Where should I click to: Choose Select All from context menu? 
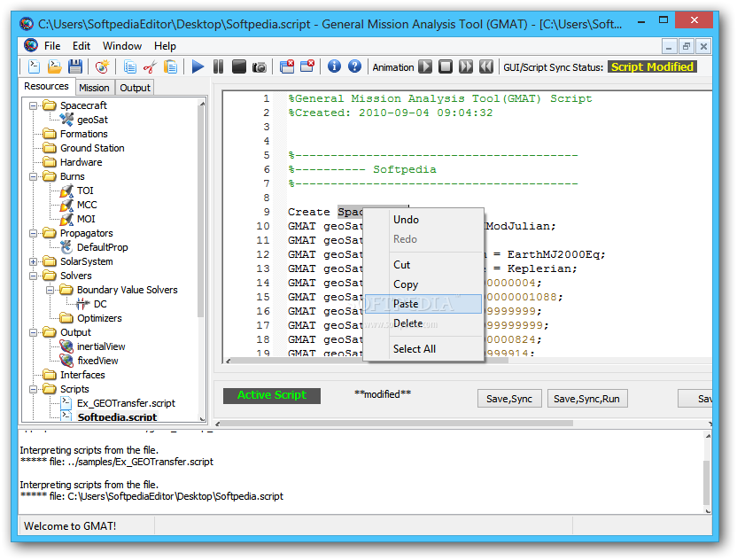point(424,349)
